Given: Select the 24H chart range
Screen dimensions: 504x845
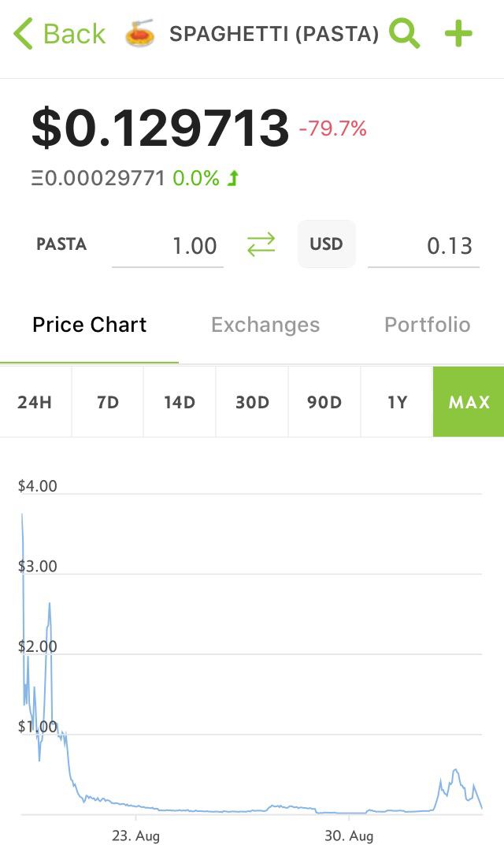Looking at the screenshot, I should coord(35,402).
